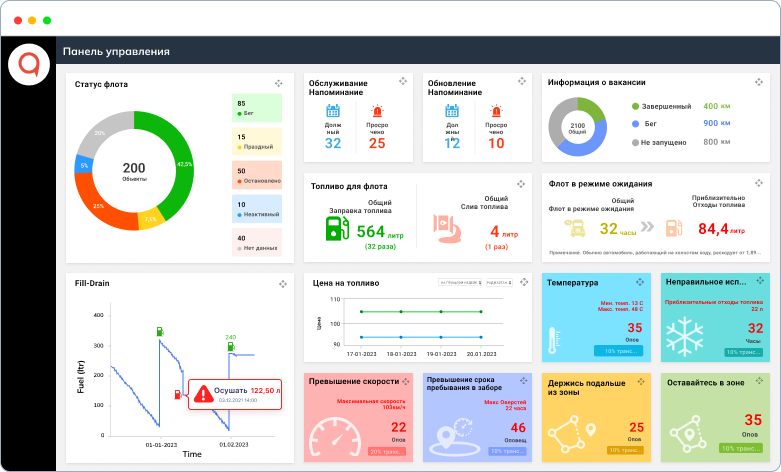This screenshot has width=781, height=472.
Task: Click the 200 Объекты center of donut
Action: tap(134, 171)
